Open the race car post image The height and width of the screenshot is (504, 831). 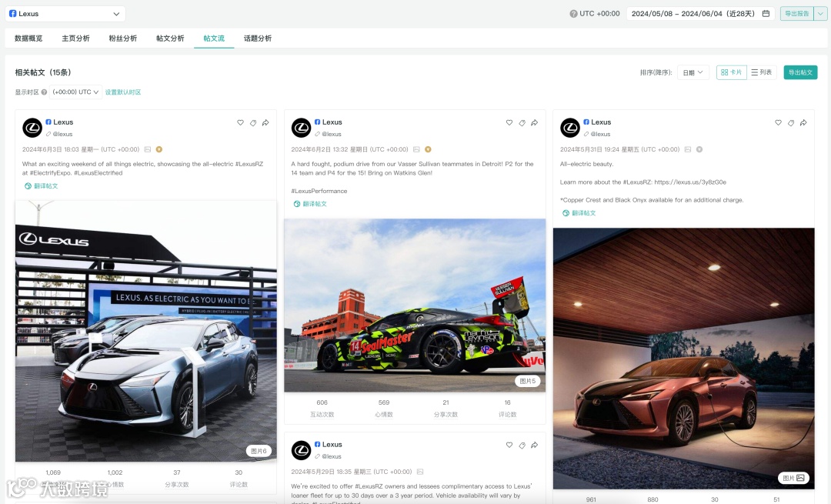tap(415, 305)
